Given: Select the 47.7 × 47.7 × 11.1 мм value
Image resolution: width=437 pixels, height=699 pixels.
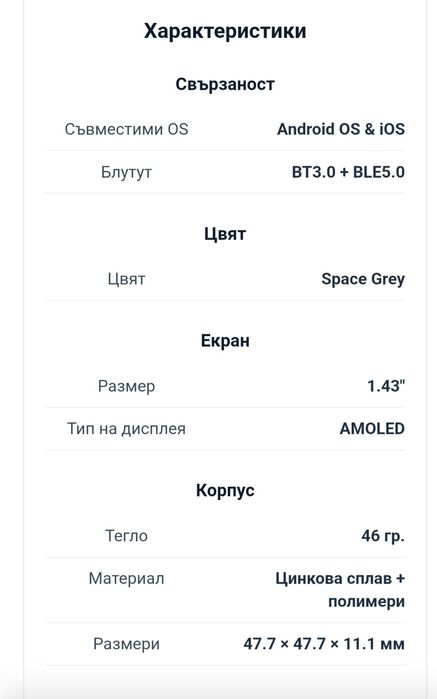Looking at the screenshot, I should click(324, 644).
